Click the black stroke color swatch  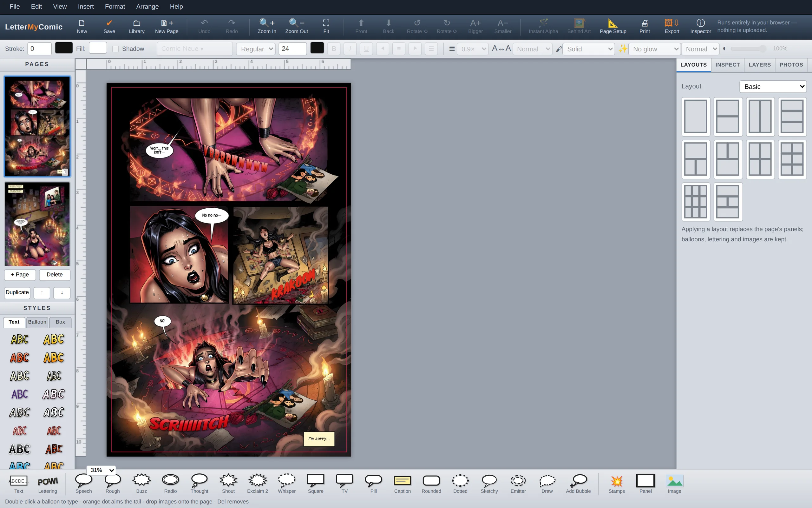[64, 48]
